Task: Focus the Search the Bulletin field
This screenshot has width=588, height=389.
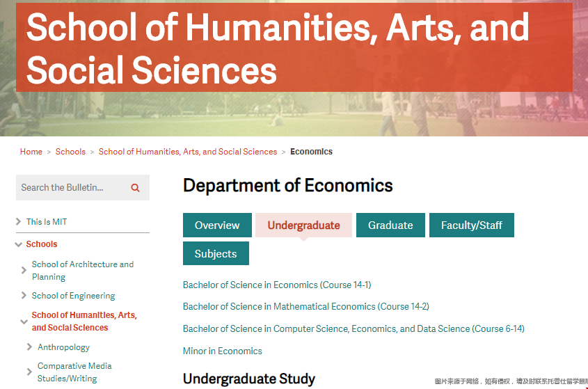Action: (70, 188)
